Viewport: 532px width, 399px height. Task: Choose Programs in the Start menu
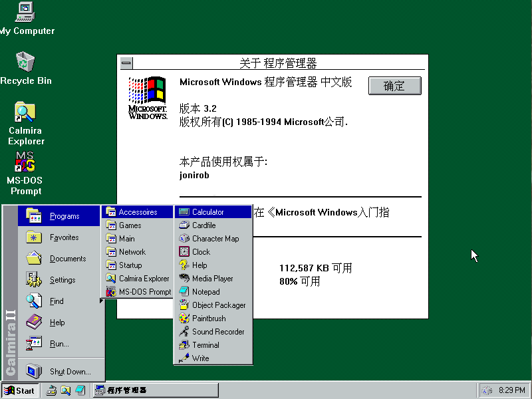pos(59,215)
